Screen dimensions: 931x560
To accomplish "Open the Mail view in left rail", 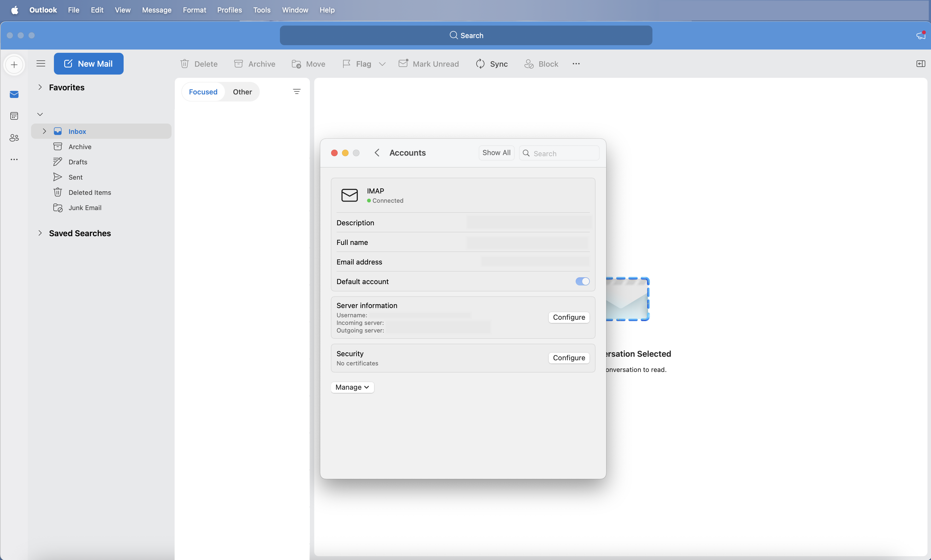I will 14,94.
